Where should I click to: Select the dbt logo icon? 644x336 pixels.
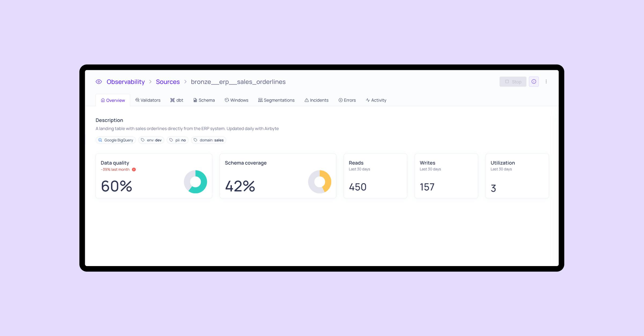click(x=172, y=100)
